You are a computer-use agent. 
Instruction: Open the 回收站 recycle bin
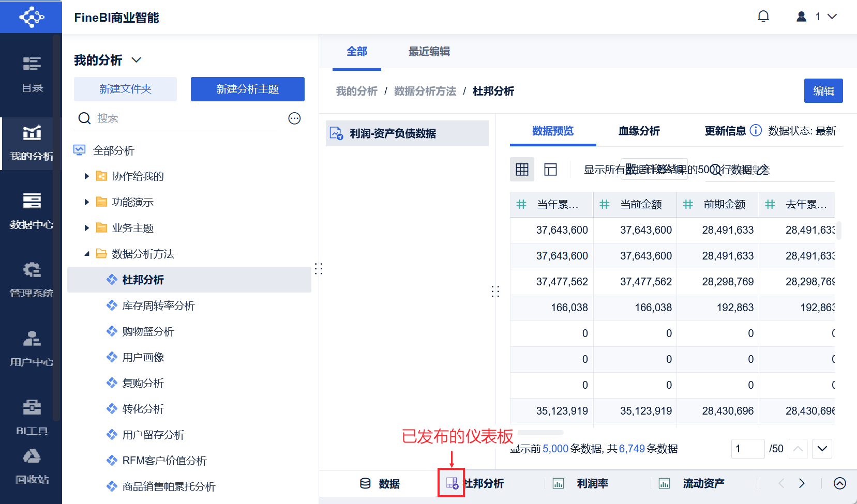point(32,465)
